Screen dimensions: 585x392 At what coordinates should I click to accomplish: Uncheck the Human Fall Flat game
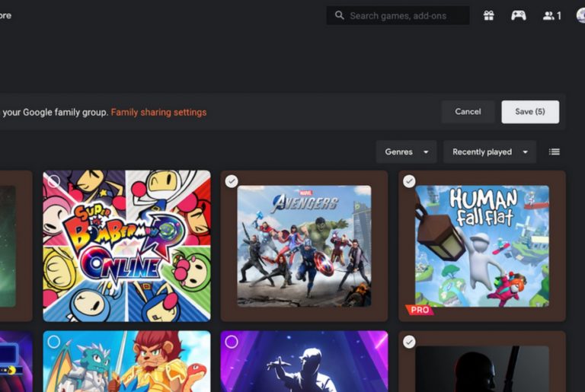click(x=409, y=181)
